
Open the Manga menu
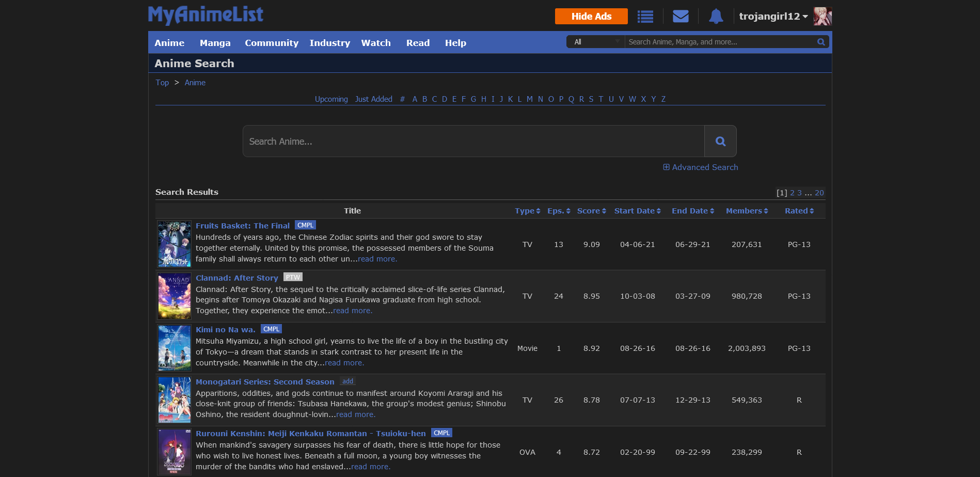point(215,43)
